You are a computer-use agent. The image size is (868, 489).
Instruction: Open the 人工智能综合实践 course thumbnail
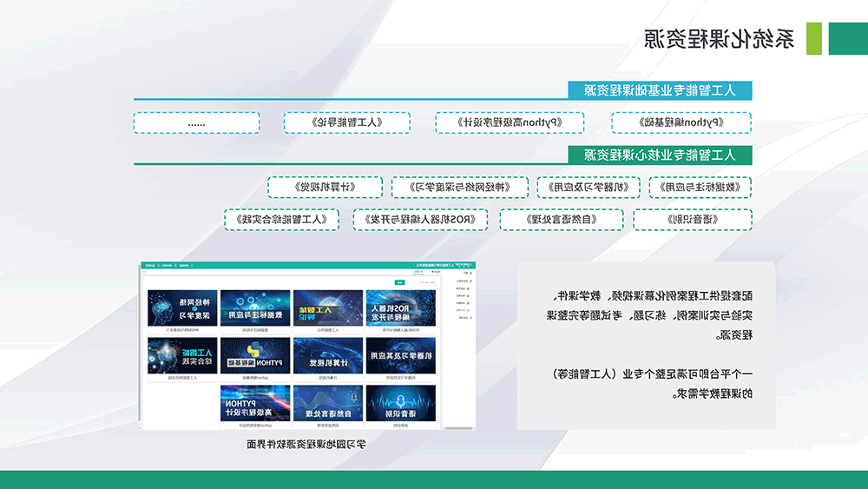(182, 355)
